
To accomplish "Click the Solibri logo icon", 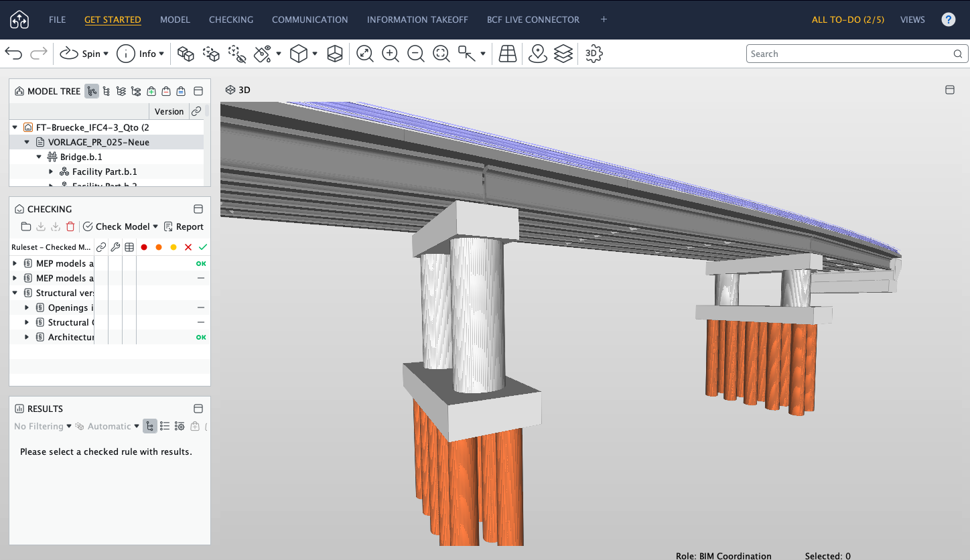I will click(19, 20).
